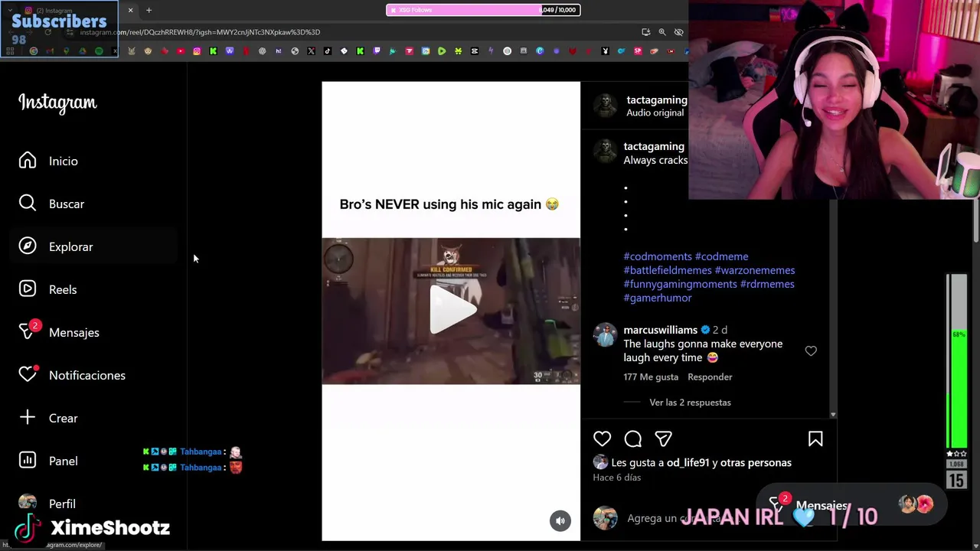This screenshot has height=551, width=980.
Task: Click the zoom magnifier icon in address bar
Action: click(662, 32)
